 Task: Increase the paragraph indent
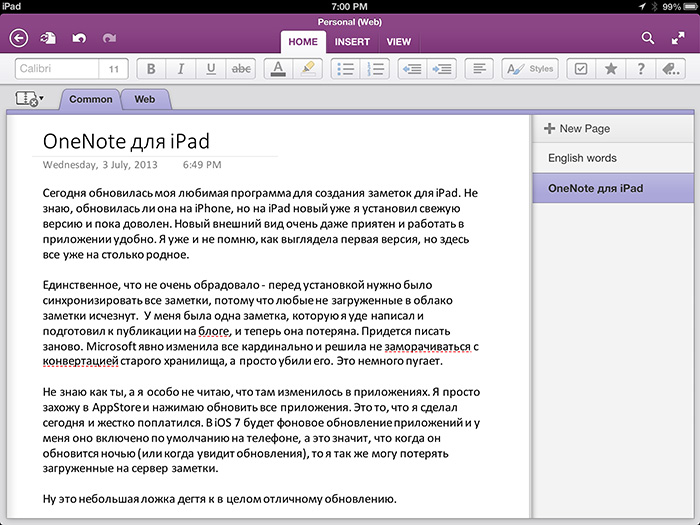[x=442, y=69]
